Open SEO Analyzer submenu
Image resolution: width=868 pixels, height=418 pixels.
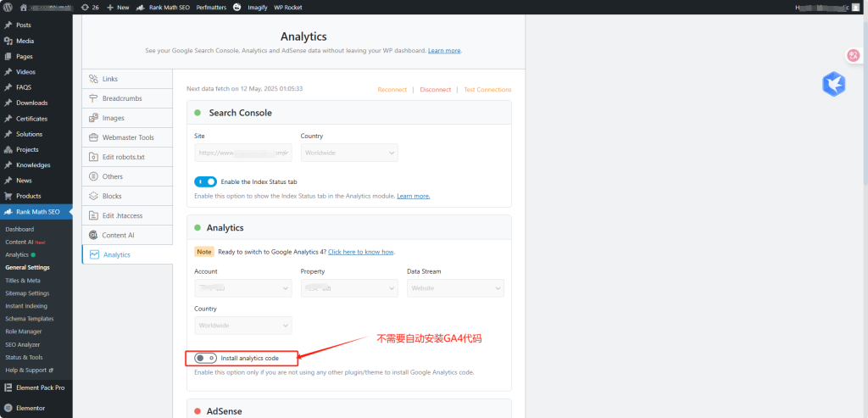coord(23,344)
